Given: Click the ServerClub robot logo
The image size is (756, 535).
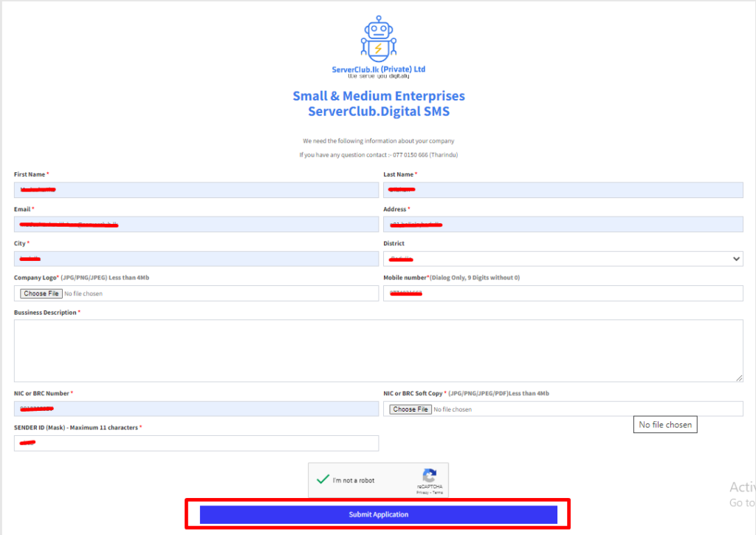Looking at the screenshot, I should pos(378,39).
